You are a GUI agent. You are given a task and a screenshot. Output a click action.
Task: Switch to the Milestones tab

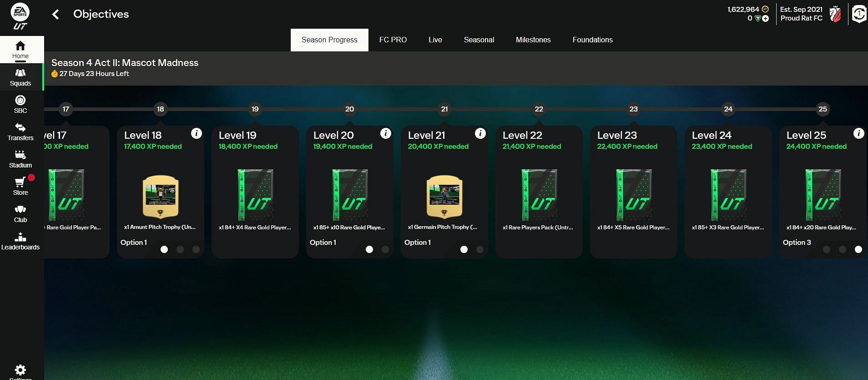coord(533,40)
